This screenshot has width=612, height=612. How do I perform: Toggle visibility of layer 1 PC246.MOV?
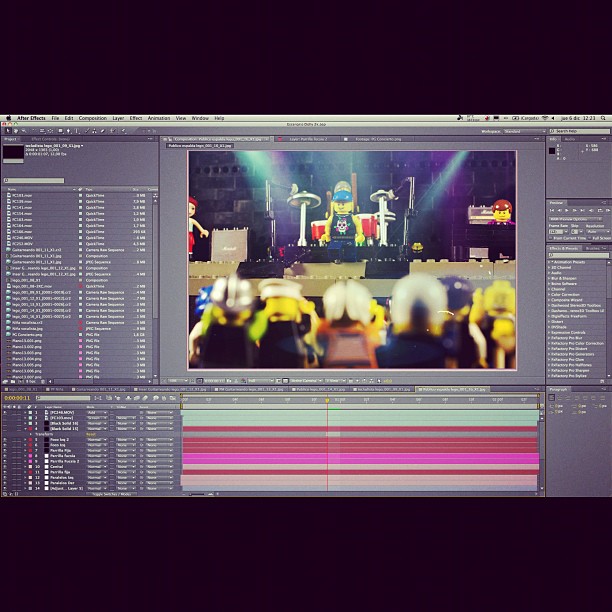[5, 412]
